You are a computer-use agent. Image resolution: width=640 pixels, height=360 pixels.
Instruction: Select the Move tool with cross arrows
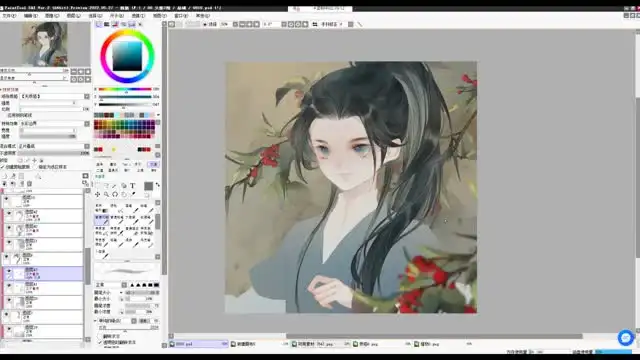[x=98, y=194]
